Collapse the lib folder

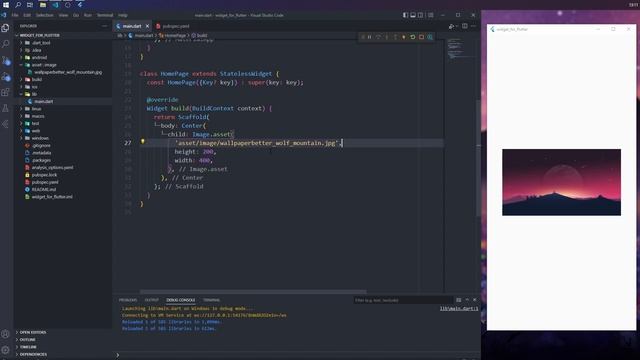[x=63, y=94]
